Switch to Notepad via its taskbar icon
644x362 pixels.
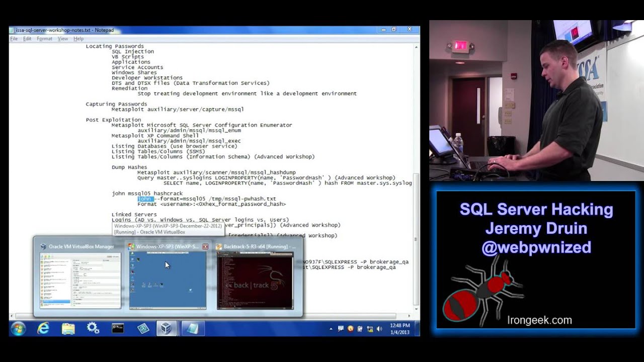[193, 329]
